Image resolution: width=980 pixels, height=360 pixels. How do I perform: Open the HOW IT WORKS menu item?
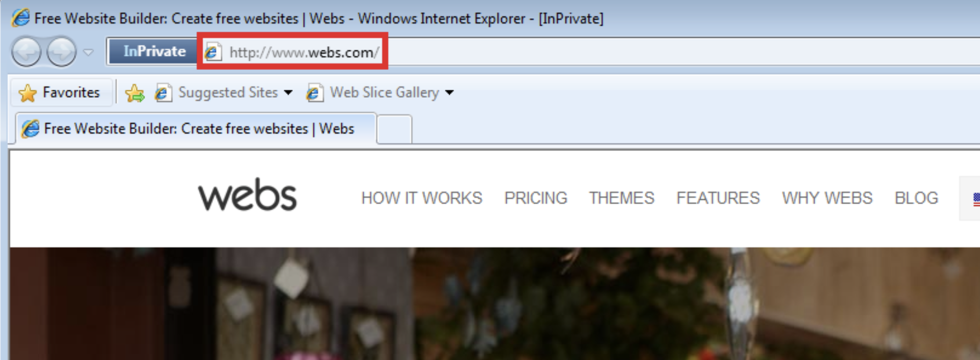pos(422,198)
